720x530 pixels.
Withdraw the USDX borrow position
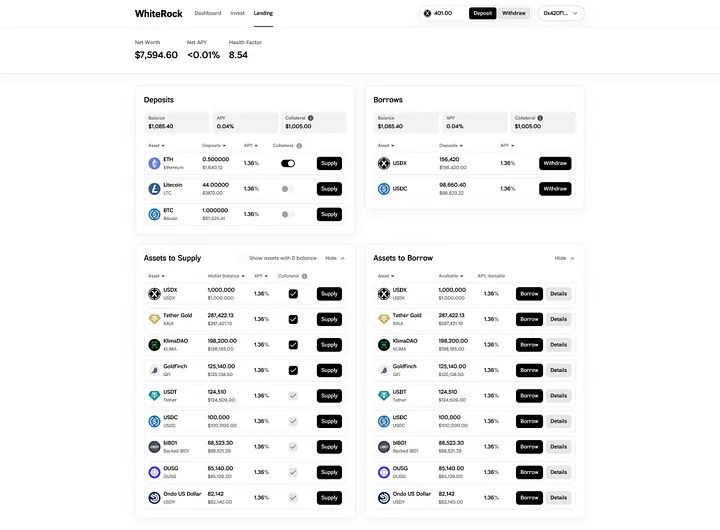(555, 163)
